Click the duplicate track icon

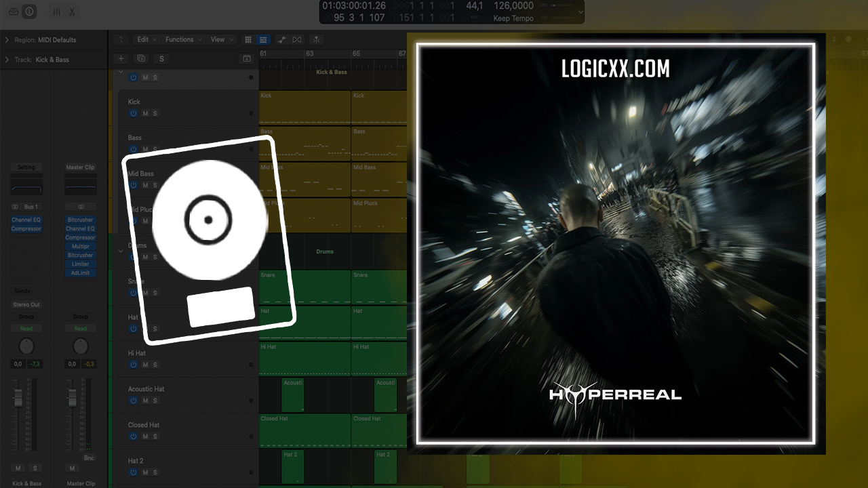tap(140, 59)
